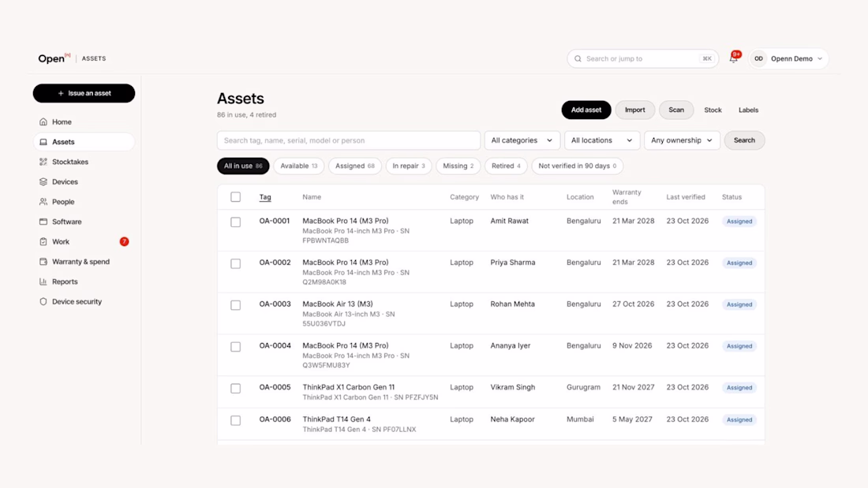The width and height of the screenshot is (868, 488).
Task: Click the Scan button
Action: coord(676,110)
